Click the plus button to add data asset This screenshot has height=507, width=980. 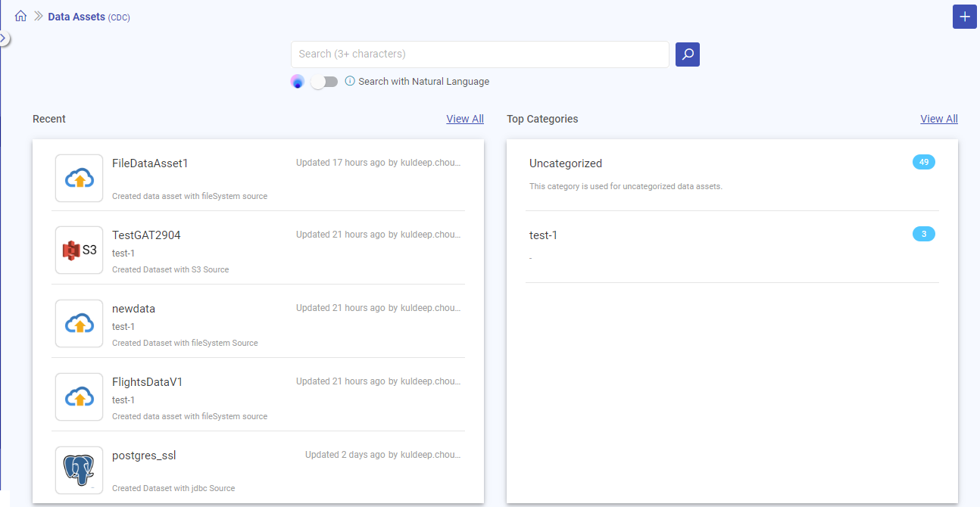(964, 17)
